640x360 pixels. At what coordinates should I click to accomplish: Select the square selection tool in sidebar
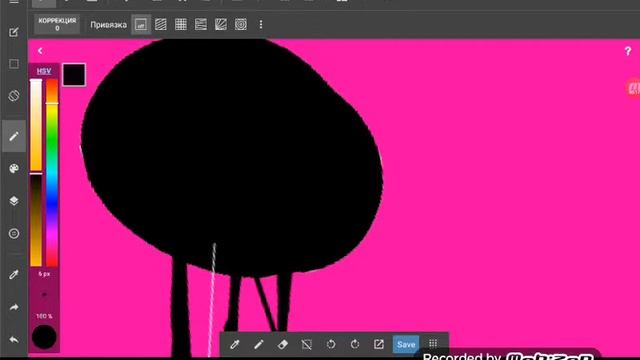point(14,64)
